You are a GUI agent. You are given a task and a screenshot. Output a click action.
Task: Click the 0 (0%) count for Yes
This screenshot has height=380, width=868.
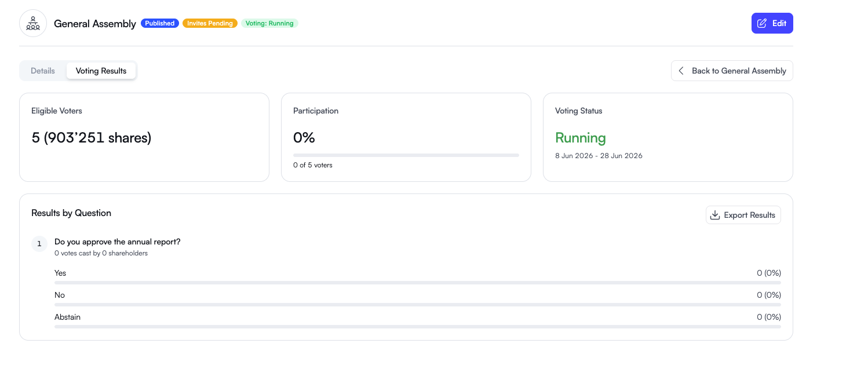(769, 273)
